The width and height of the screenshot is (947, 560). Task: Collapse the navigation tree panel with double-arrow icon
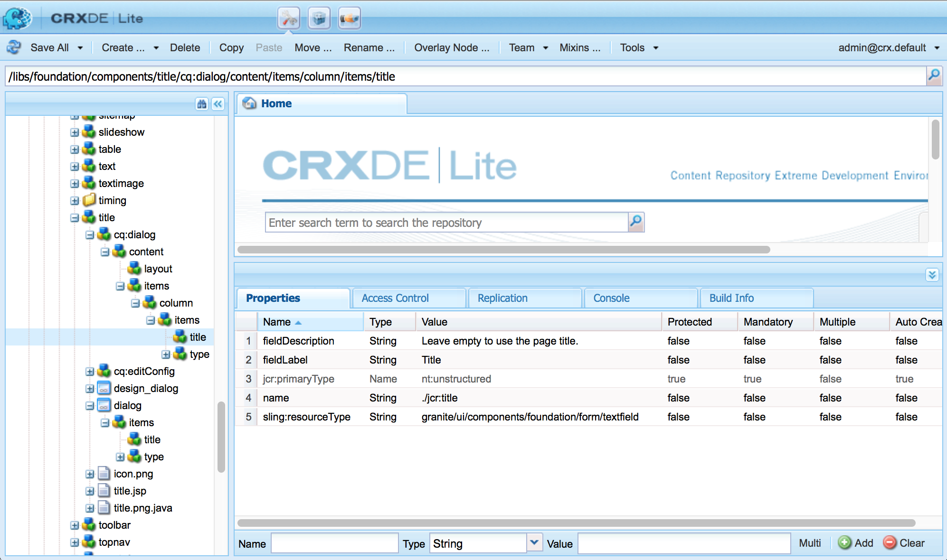click(x=218, y=104)
